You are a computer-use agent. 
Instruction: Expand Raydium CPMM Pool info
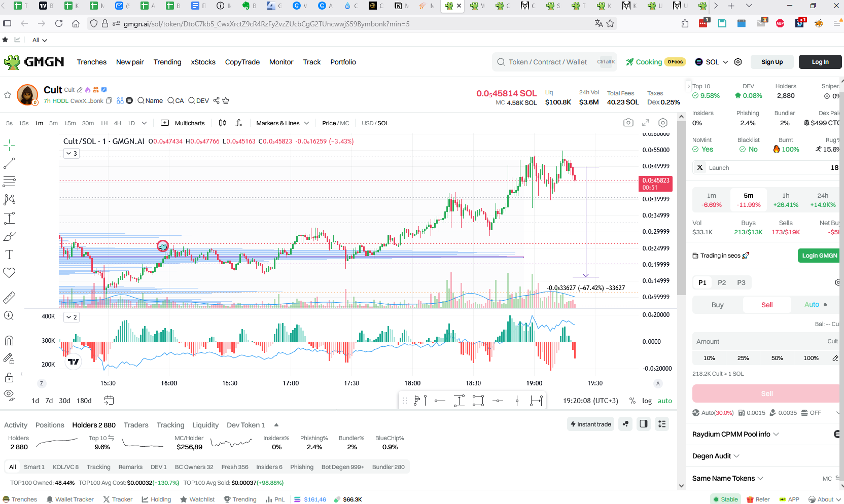[735, 434]
